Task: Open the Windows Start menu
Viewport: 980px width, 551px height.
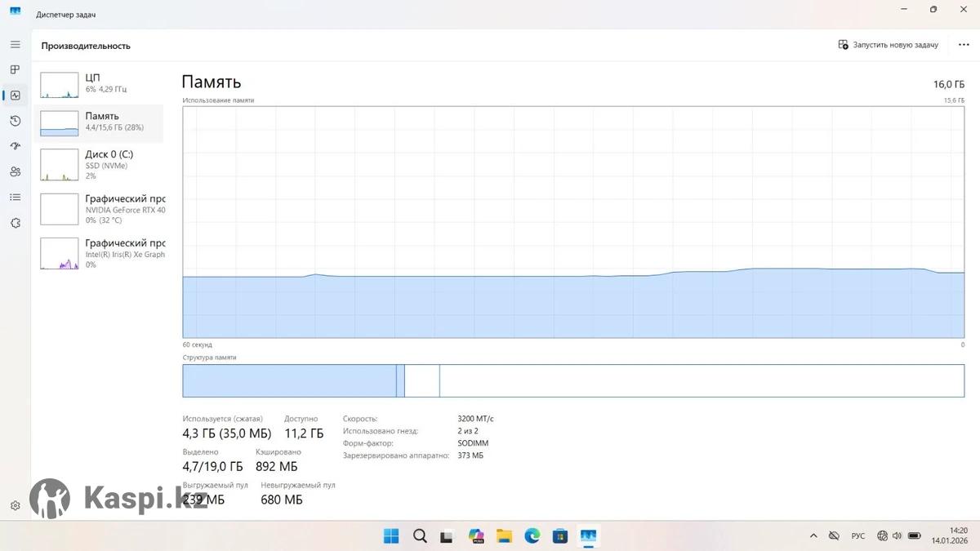Action: pos(391,536)
